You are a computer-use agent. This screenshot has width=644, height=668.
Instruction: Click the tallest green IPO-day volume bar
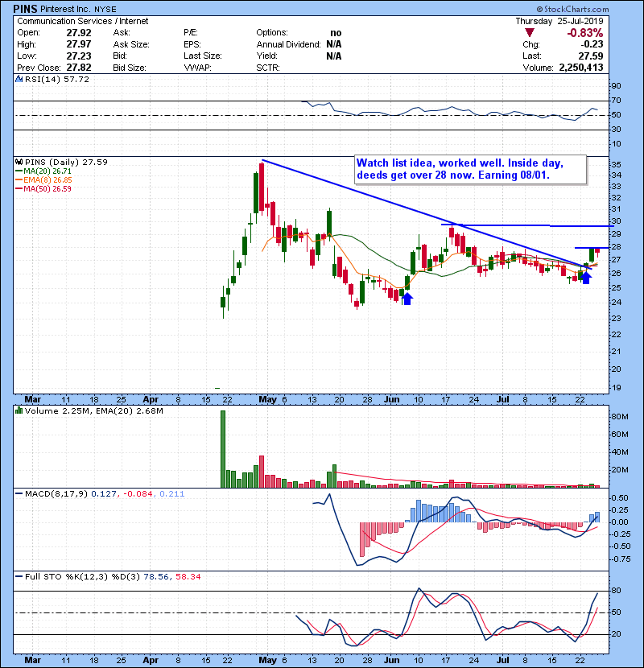(x=223, y=449)
